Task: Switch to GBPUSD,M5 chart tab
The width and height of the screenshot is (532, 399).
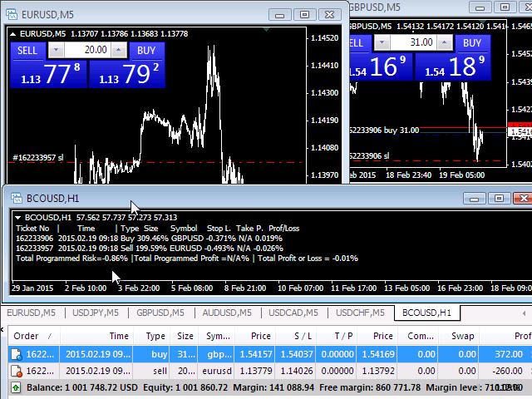Action: (x=160, y=313)
